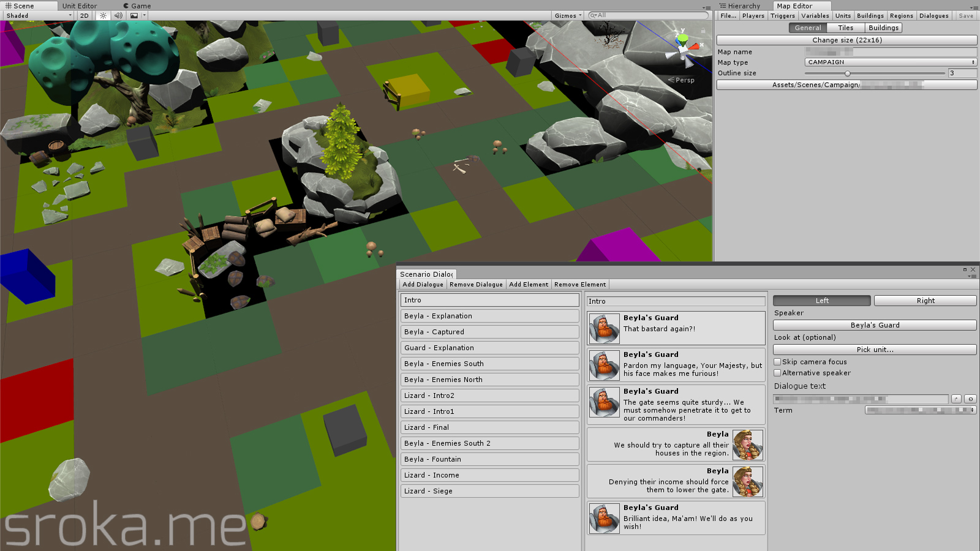Open the Triggers section in Map Editor
The height and width of the screenshot is (551, 980).
pyautogui.click(x=782, y=16)
